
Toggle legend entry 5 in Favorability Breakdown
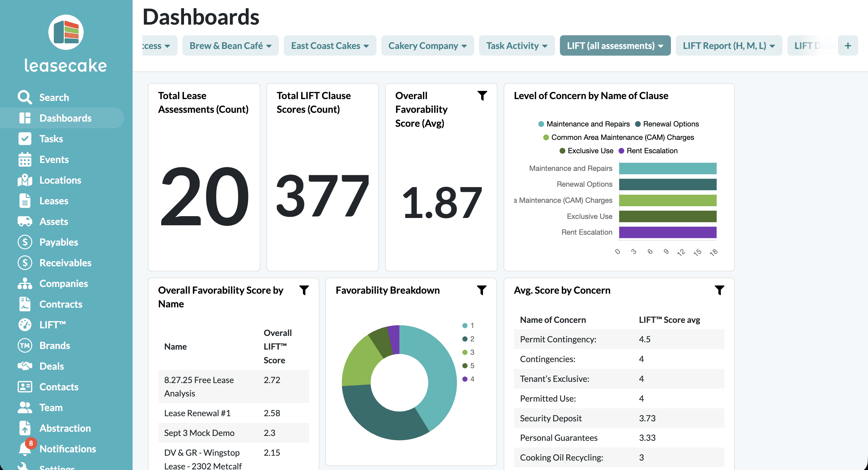(468, 365)
